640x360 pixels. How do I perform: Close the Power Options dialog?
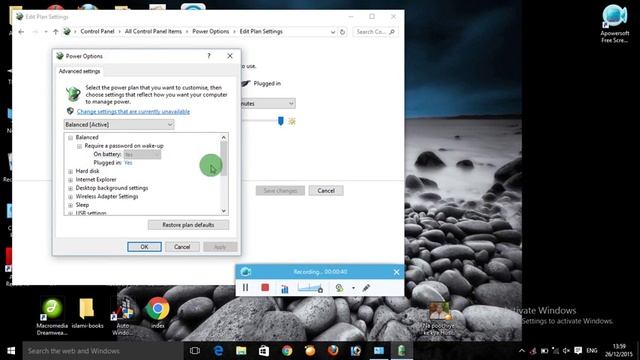pyautogui.click(x=230, y=56)
